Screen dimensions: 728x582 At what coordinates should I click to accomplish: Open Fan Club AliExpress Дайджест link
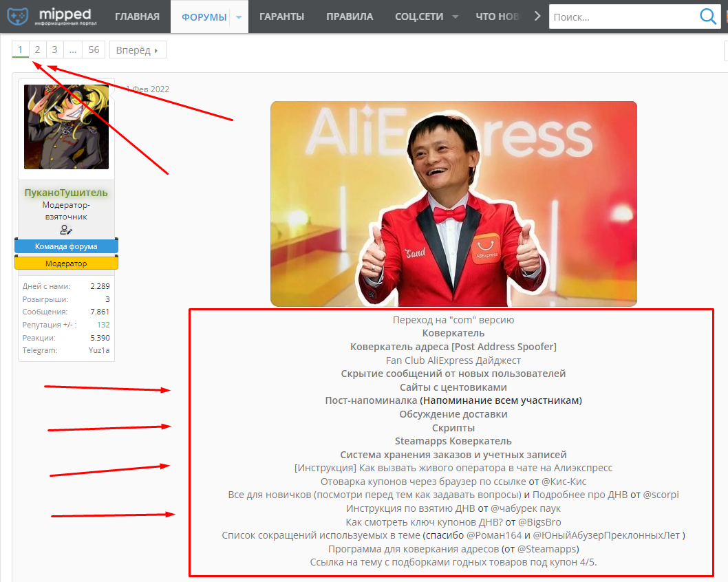[453, 360]
